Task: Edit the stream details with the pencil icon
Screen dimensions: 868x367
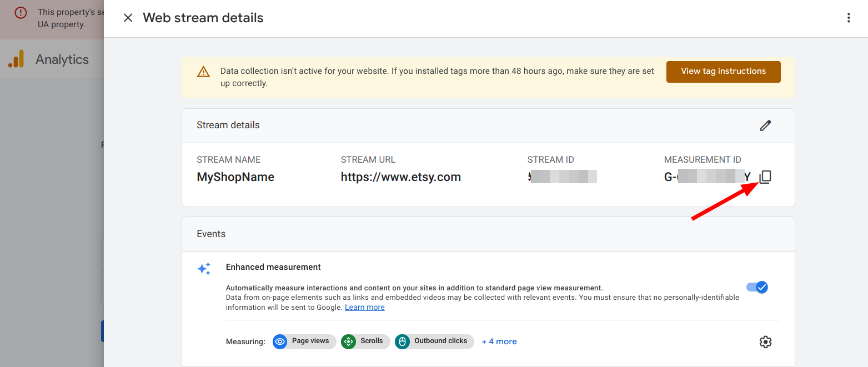Action: pos(765,125)
